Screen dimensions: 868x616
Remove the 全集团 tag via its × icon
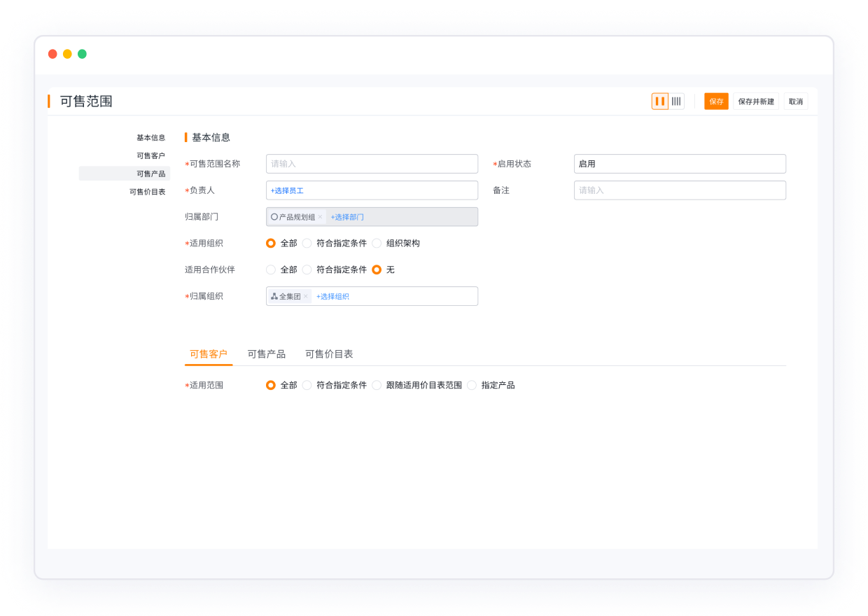[307, 295]
